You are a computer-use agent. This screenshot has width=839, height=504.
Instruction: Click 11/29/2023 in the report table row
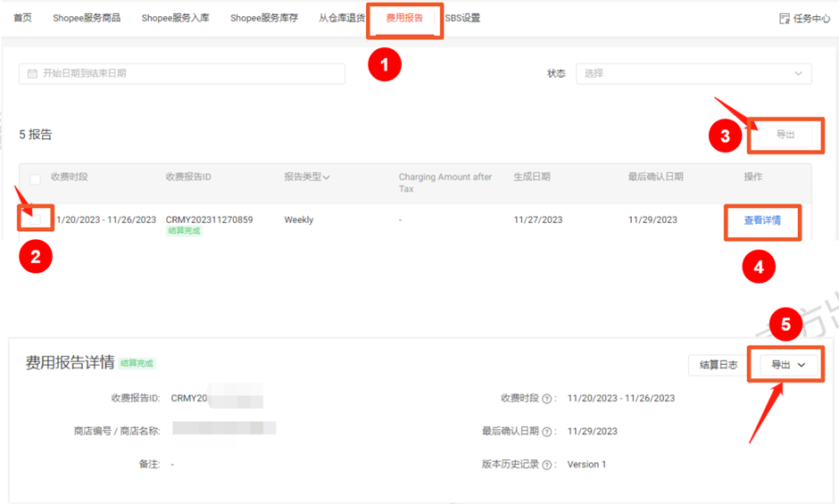coord(652,220)
